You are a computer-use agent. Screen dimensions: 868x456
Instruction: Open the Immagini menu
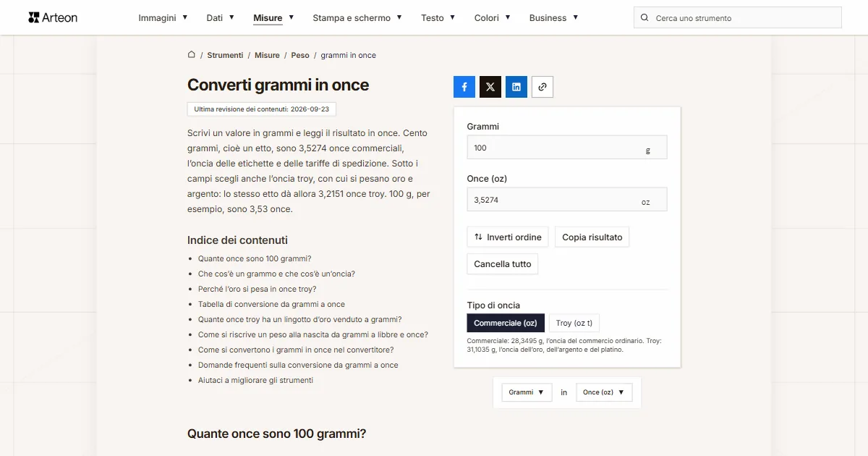(163, 18)
